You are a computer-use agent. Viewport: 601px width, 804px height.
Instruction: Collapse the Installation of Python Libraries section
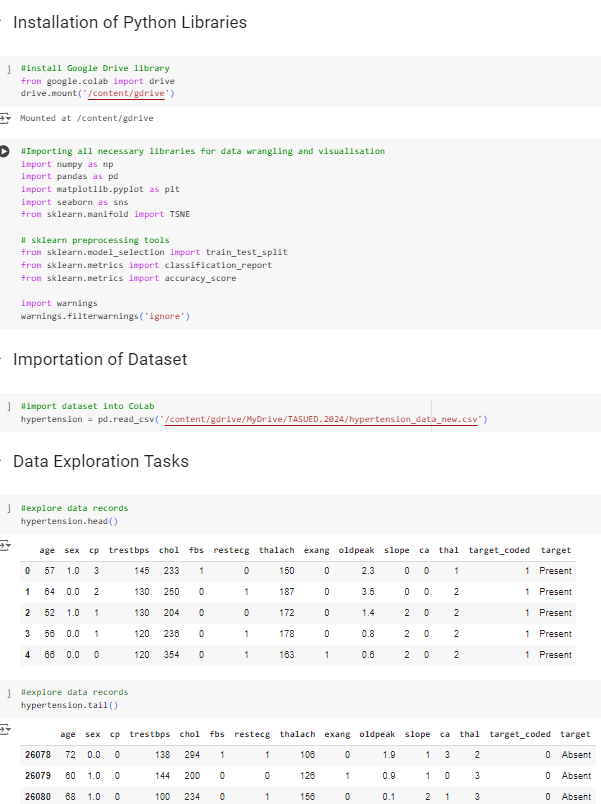pos(2,22)
